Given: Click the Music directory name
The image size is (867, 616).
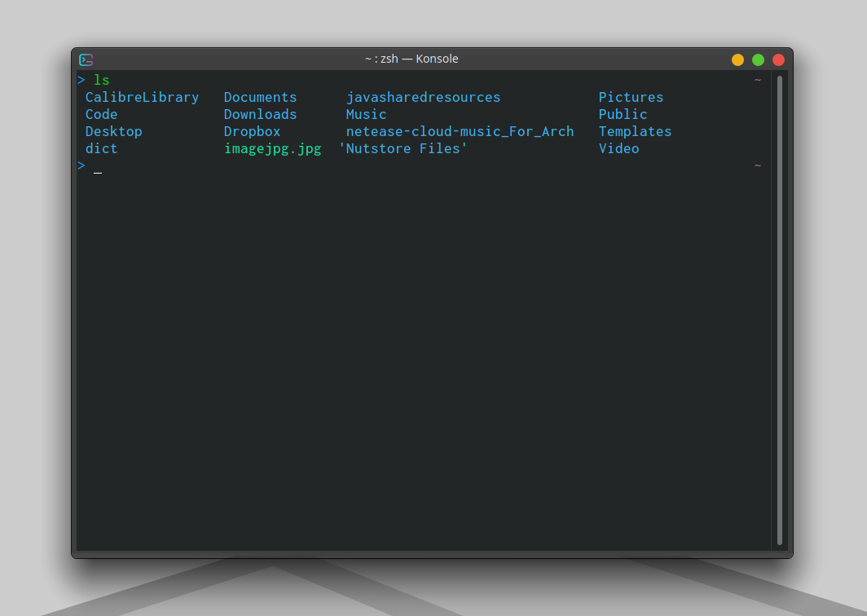Looking at the screenshot, I should [366, 114].
